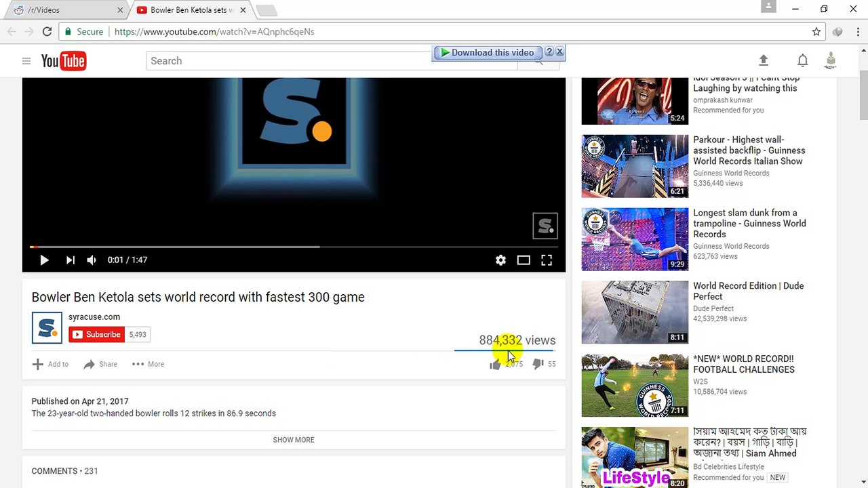The height and width of the screenshot is (488, 868).
Task: Go to the YouTube home logo
Action: pos(64,61)
